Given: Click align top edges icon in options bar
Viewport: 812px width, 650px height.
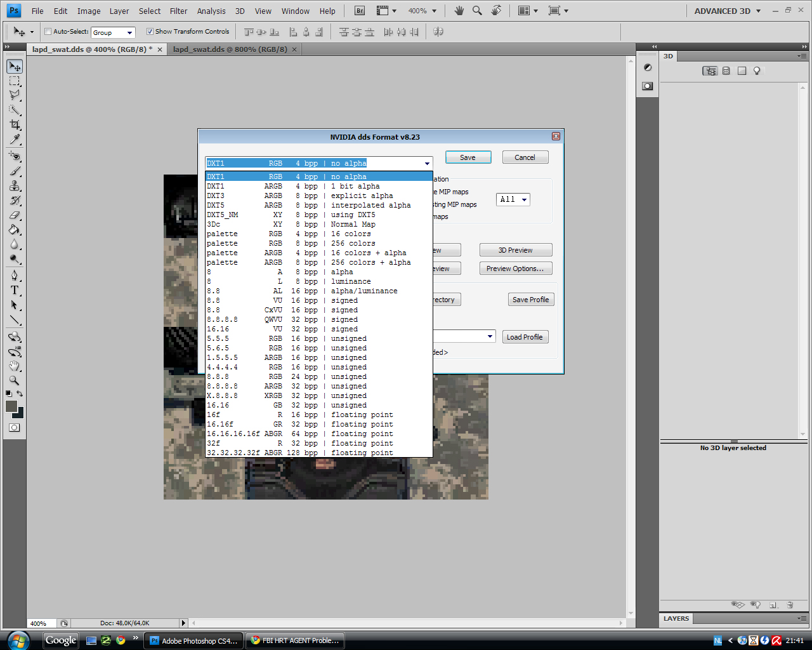Looking at the screenshot, I should point(249,32).
